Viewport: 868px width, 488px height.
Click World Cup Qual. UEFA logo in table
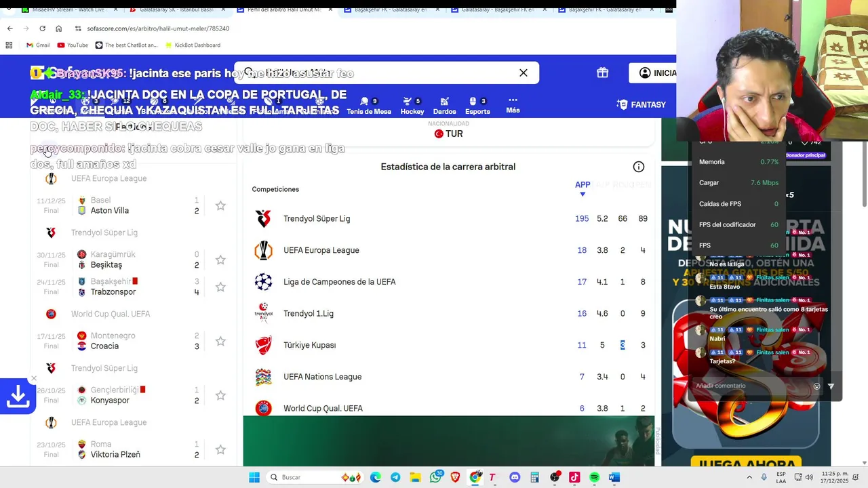(x=263, y=408)
